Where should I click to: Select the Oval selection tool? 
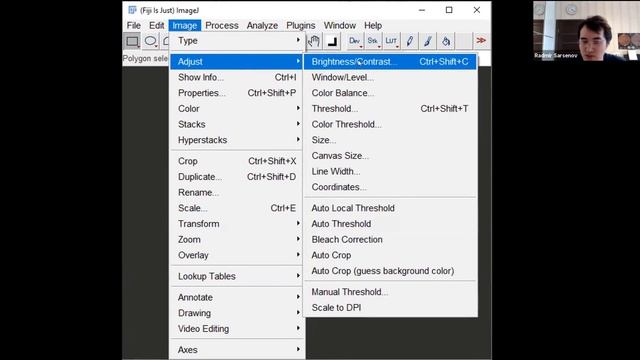tap(151, 41)
